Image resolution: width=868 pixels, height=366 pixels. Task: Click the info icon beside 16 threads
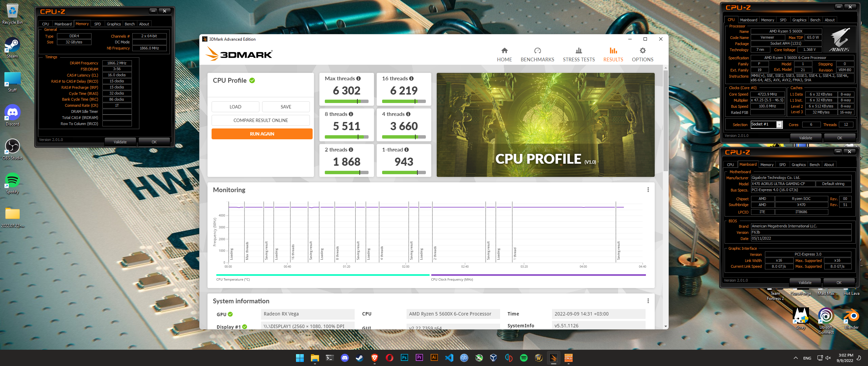pyautogui.click(x=411, y=79)
